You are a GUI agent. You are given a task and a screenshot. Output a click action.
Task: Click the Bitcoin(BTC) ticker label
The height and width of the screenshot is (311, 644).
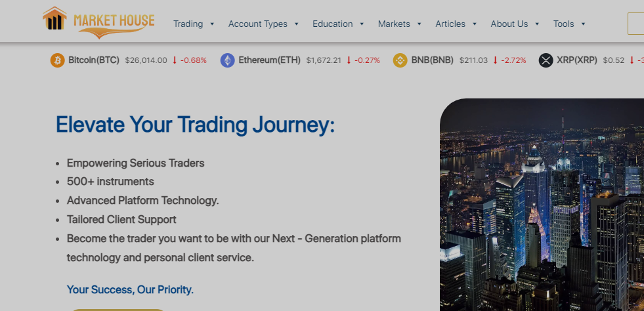95,60
